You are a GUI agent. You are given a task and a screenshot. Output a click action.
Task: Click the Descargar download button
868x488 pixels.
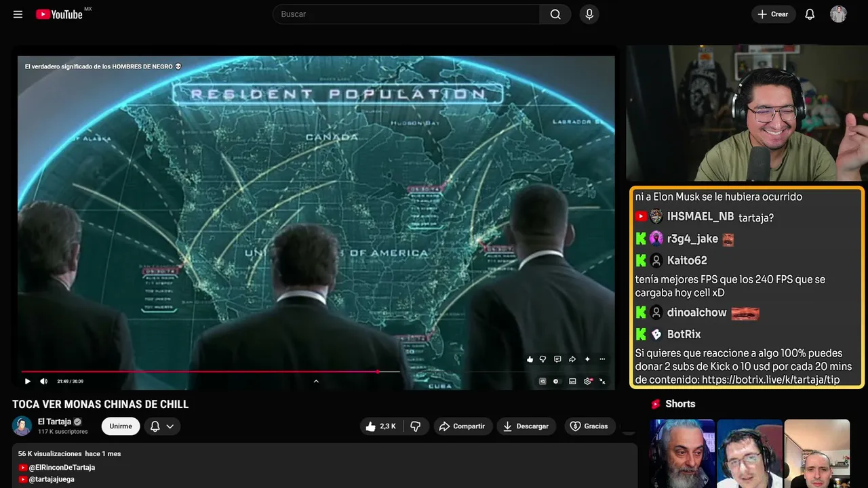tap(526, 426)
